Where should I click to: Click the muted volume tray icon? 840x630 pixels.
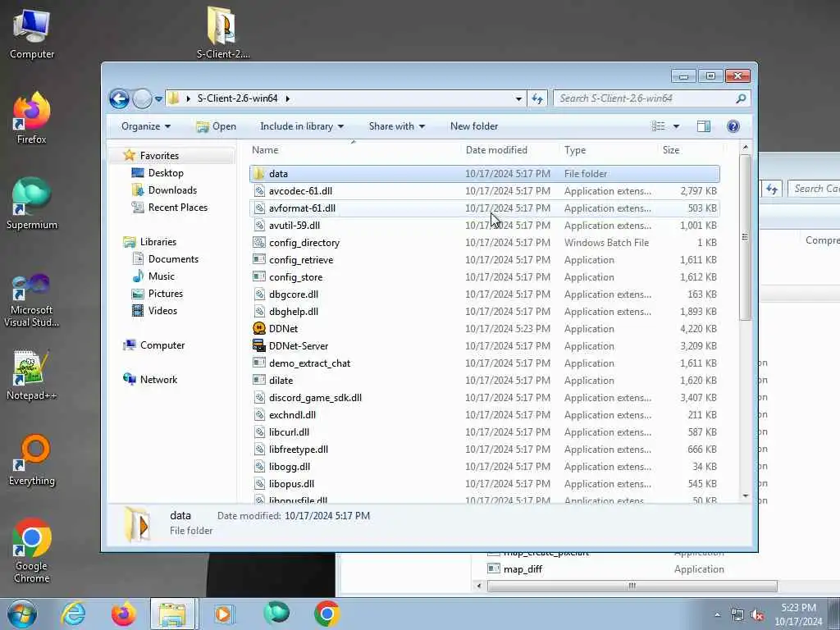click(x=757, y=615)
